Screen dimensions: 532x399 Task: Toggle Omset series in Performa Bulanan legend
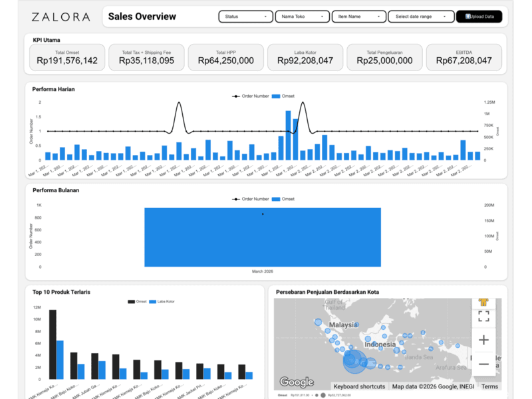click(283, 199)
